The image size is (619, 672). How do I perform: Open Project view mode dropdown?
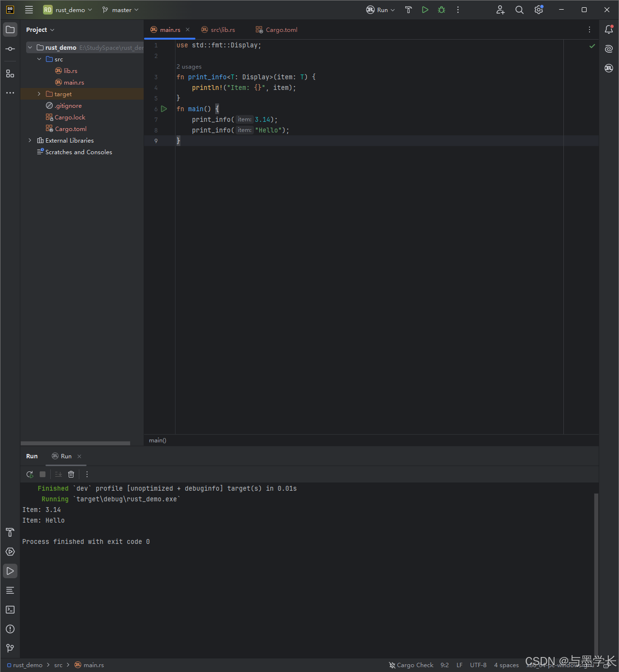pyautogui.click(x=40, y=29)
